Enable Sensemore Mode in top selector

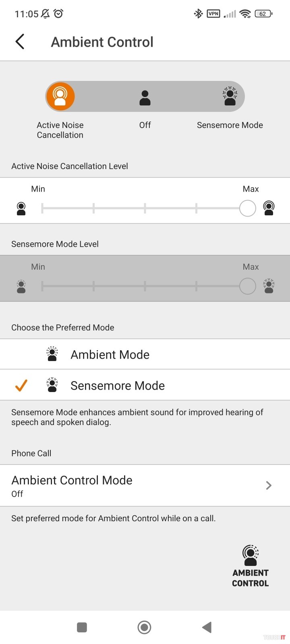click(x=230, y=97)
